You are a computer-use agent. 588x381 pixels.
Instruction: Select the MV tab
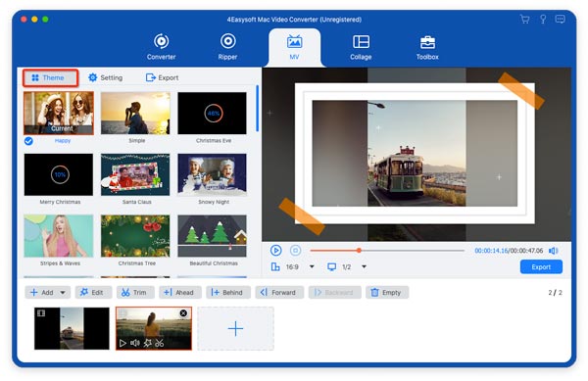pyautogui.click(x=294, y=48)
